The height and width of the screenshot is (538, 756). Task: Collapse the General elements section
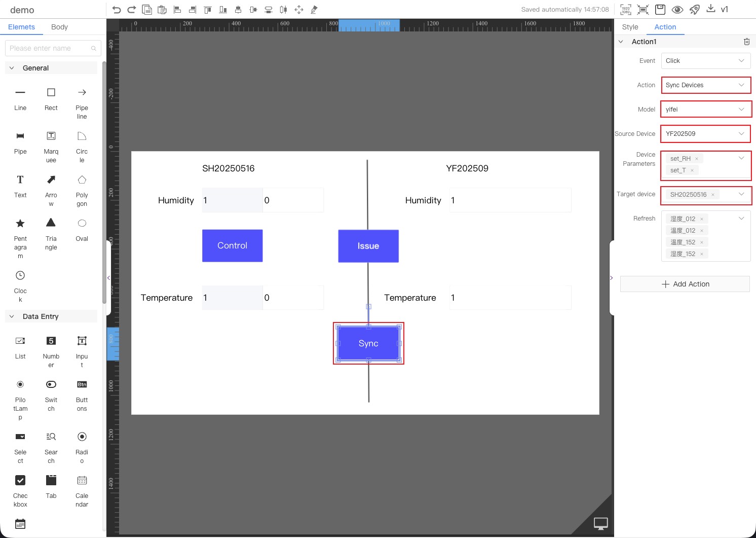point(12,68)
